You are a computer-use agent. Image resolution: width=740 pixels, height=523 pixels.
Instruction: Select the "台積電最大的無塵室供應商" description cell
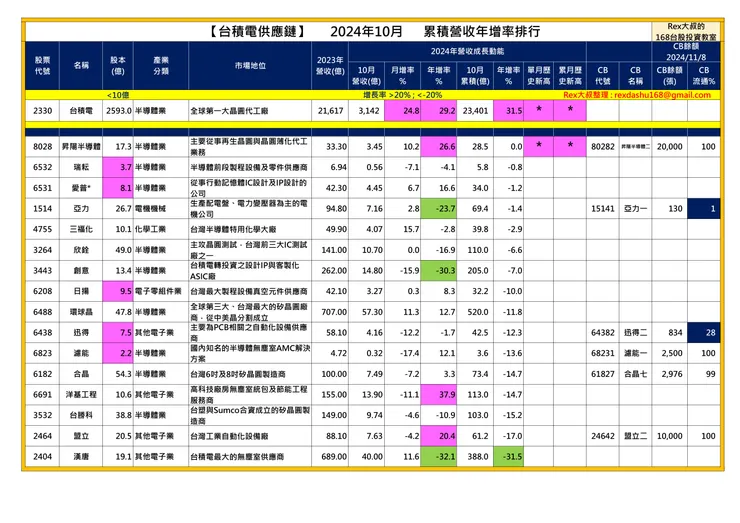click(x=250, y=457)
